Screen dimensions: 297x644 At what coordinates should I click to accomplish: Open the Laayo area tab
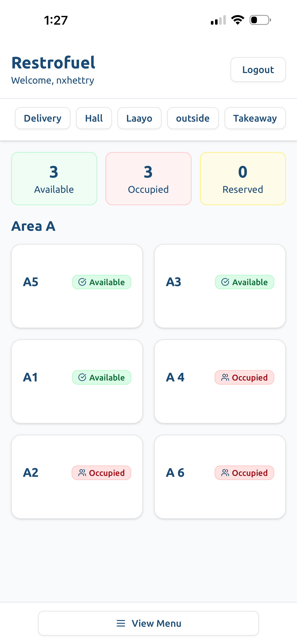tap(140, 118)
